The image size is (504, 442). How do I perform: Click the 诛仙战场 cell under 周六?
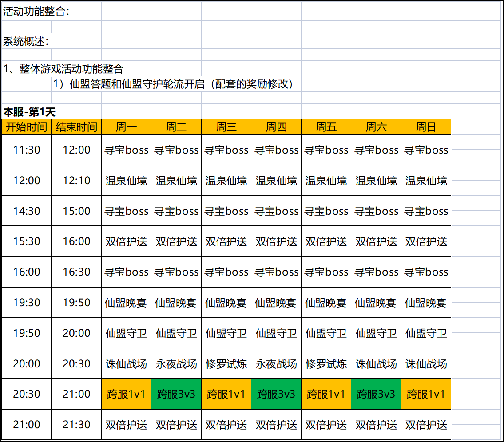(376, 364)
